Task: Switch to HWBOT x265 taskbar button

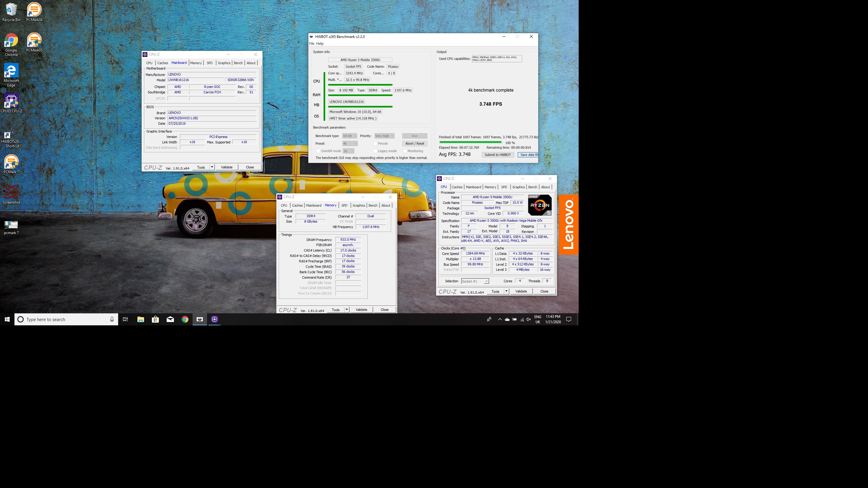Action: 200,319
